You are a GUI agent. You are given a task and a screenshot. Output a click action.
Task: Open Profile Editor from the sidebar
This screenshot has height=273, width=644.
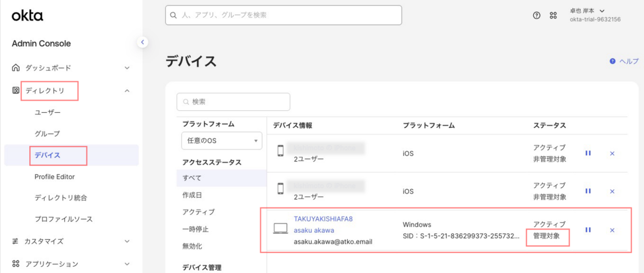point(54,177)
